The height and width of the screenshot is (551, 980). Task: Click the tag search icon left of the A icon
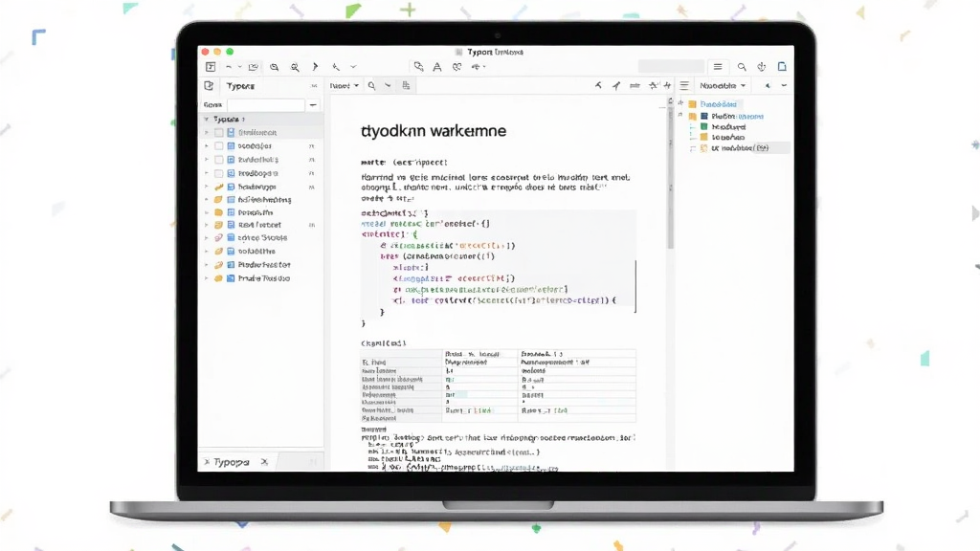tap(418, 67)
